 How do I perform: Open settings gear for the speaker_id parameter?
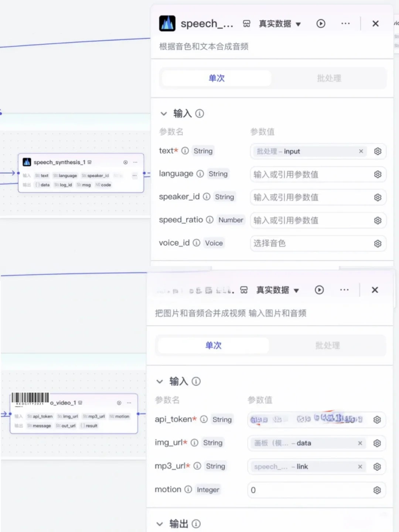(378, 197)
